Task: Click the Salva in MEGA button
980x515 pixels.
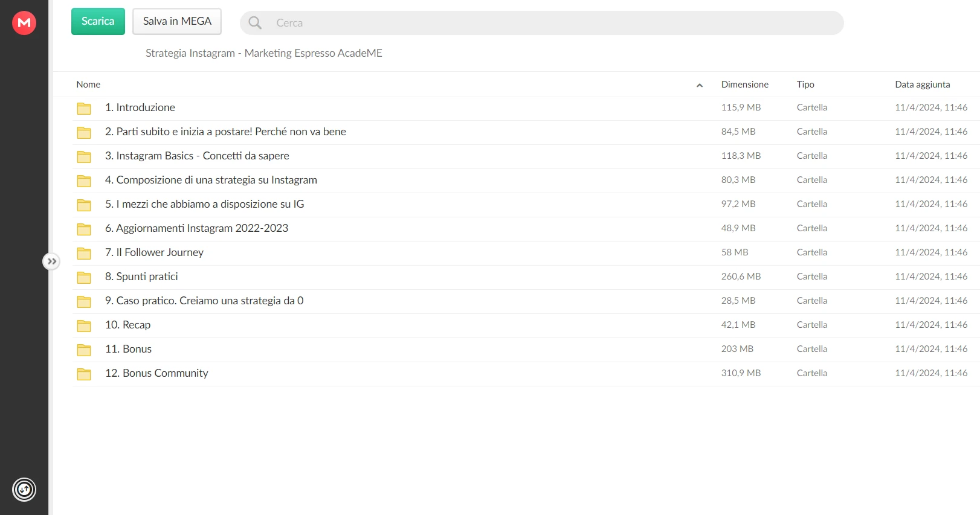Action: 177,21
